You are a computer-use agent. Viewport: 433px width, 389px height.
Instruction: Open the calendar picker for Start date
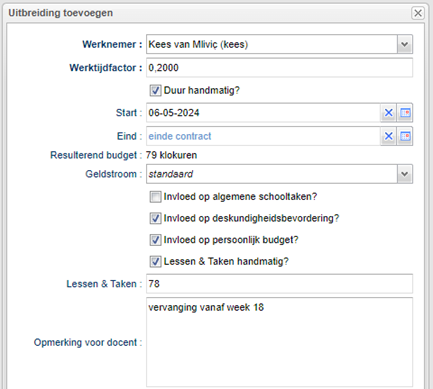click(405, 113)
